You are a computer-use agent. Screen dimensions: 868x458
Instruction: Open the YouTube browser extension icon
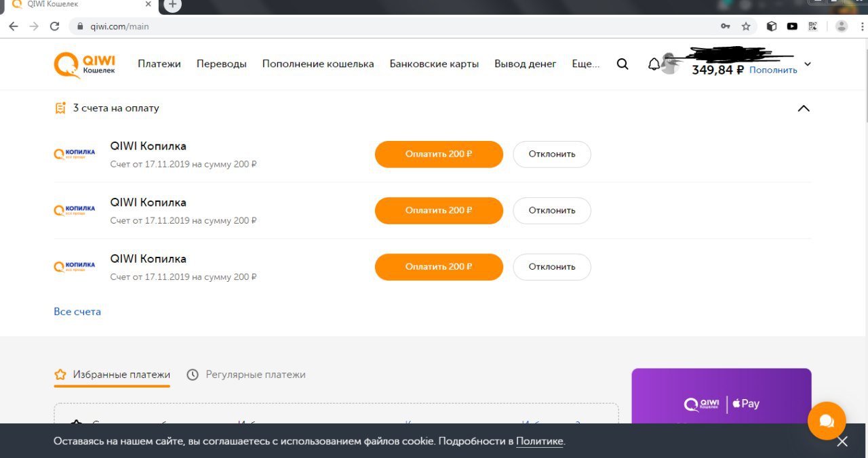pyautogui.click(x=792, y=26)
